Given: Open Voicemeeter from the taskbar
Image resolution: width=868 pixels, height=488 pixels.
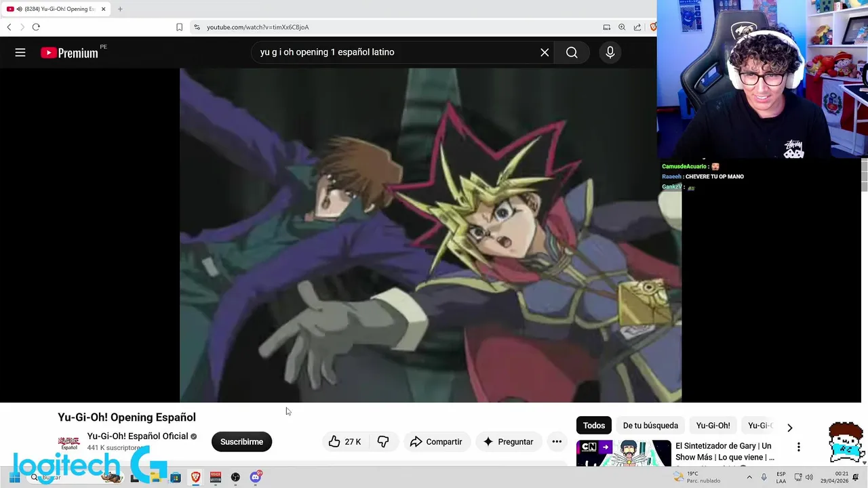Looking at the screenshot, I should click(x=216, y=477).
